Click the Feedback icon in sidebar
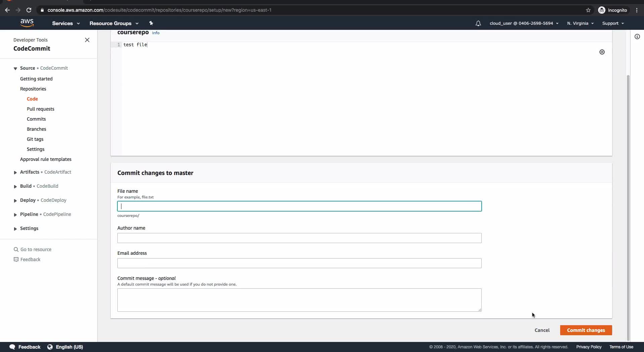Image resolution: width=644 pixels, height=352 pixels. [x=16, y=259]
